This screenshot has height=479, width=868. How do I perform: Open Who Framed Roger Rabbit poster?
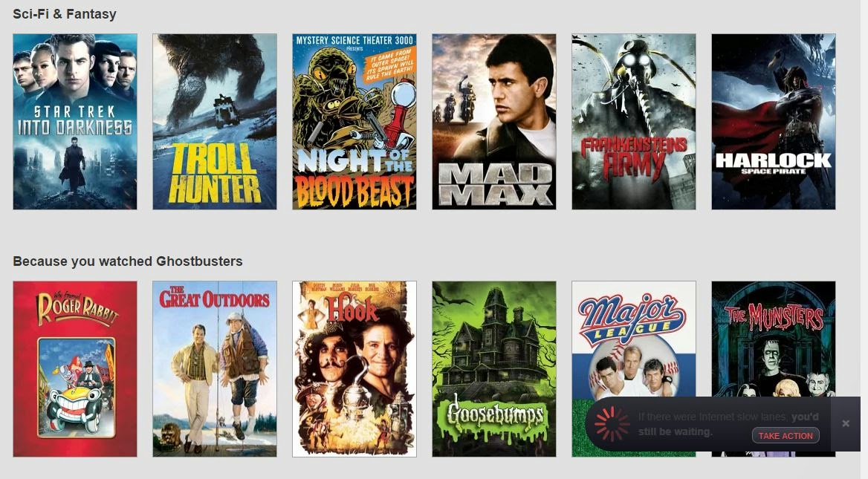point(75,369)
